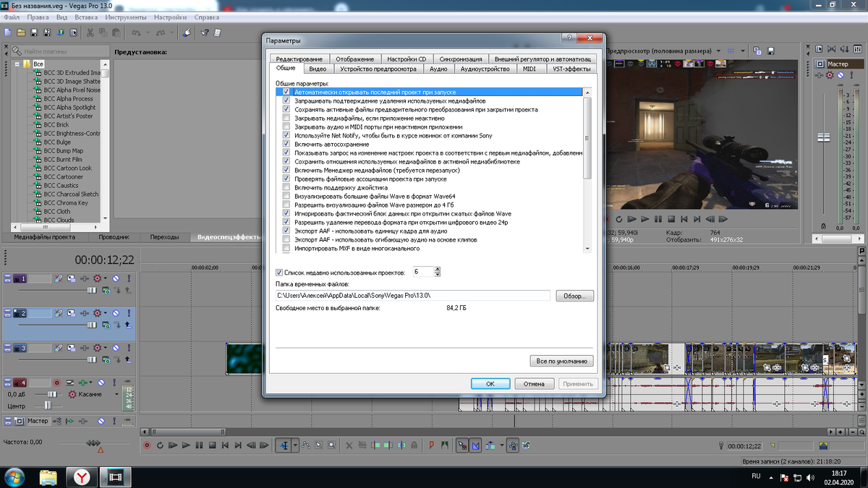This screenshot has height=488, width=868.
Task: Toggle the 'Закрывать медиафайлы, если приложение неактивно' checkbox
Action: point(286,119)
